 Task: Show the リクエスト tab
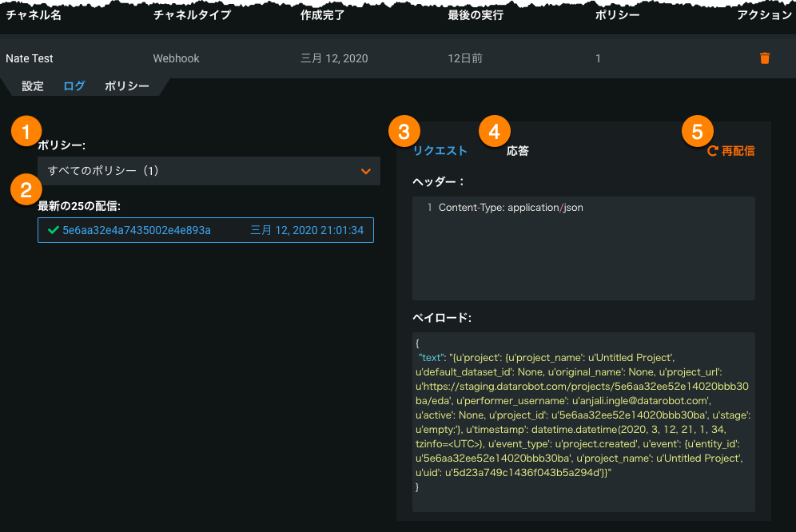[x=440, y=150]
